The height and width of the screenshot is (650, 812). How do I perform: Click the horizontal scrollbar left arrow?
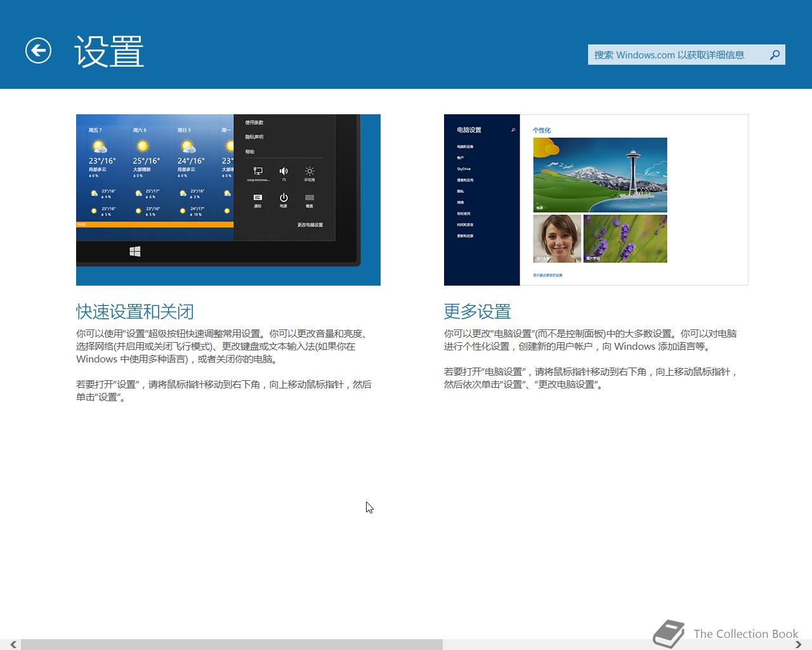coord(13,644)
